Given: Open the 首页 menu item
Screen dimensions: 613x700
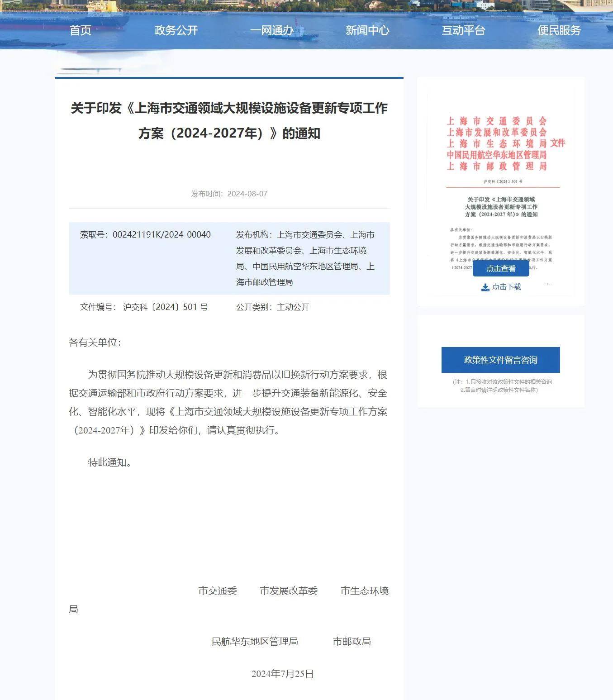Looking at the screenshot, I should pos(80,30).
